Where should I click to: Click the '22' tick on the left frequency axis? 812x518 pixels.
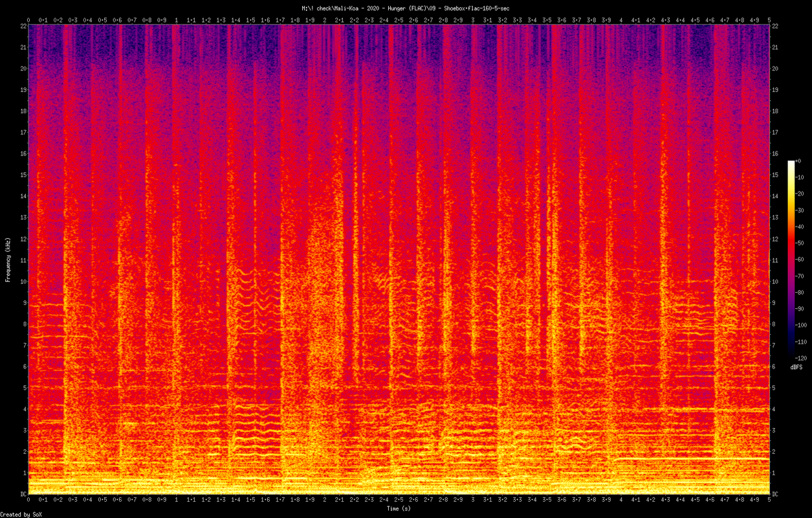(x=23, y=26)
